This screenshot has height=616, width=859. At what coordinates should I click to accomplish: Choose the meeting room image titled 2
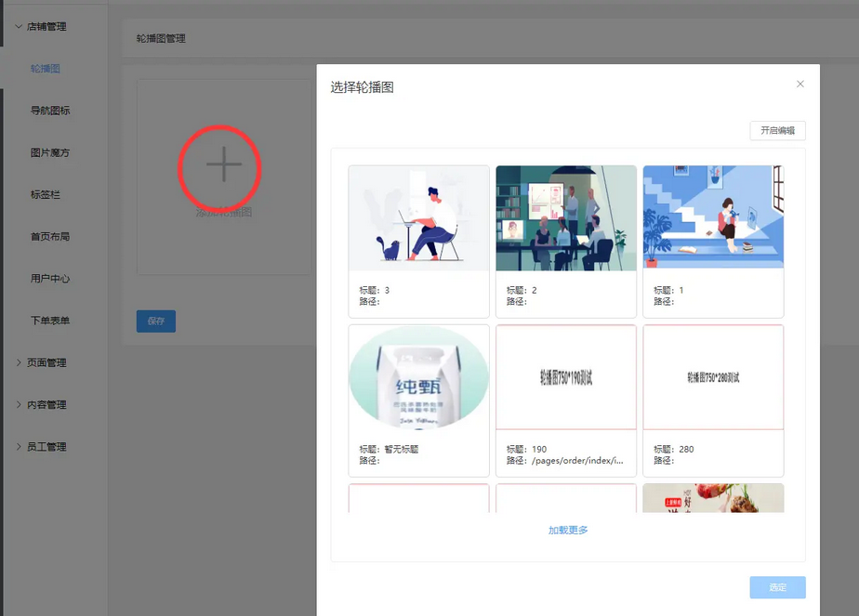565,218
